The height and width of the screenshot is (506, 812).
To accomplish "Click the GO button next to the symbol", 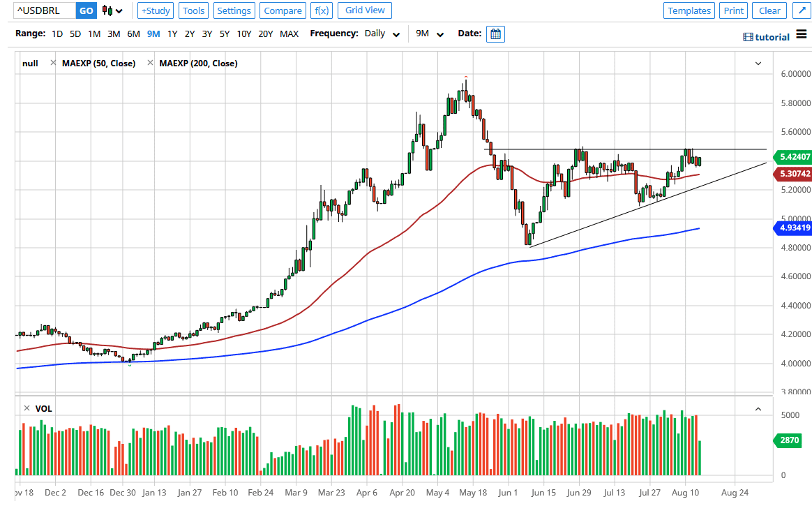I will pos(86,10).
